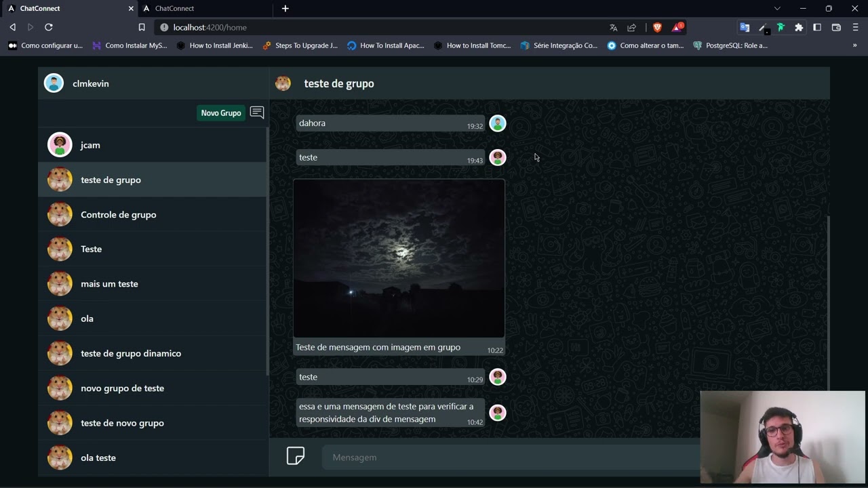This screenshot has height=488, width=868.
Task: Open Como Instalar MyS... bookmark
Action: 130,45
